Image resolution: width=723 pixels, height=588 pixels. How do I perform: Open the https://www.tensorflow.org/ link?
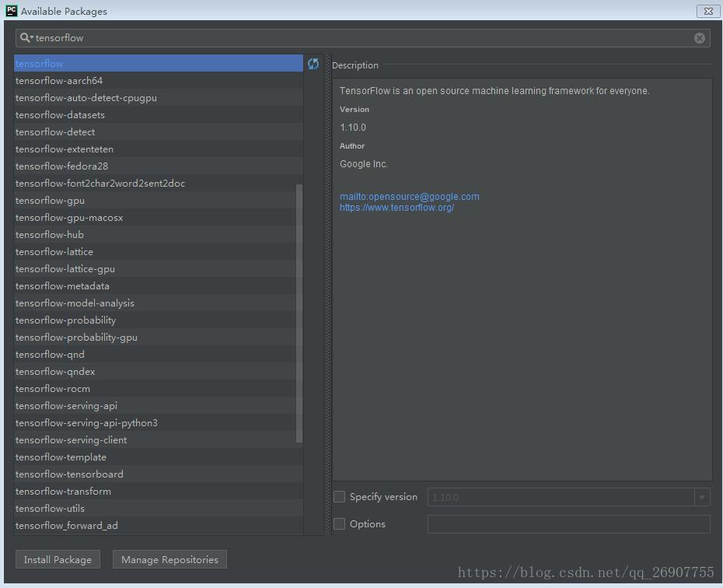(397, 208)
